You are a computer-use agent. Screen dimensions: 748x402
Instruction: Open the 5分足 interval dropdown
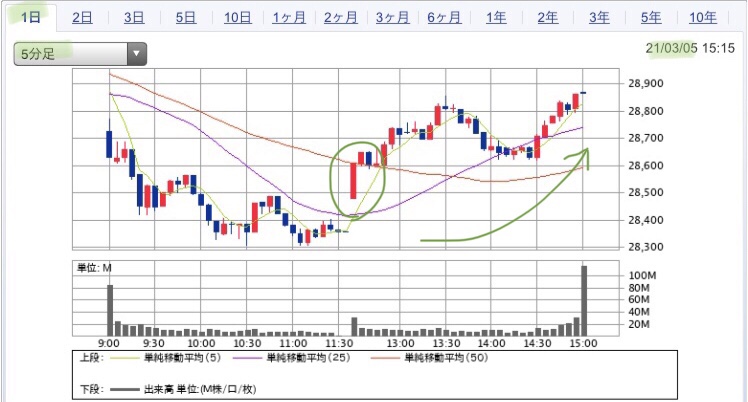(x=80, y=54)
